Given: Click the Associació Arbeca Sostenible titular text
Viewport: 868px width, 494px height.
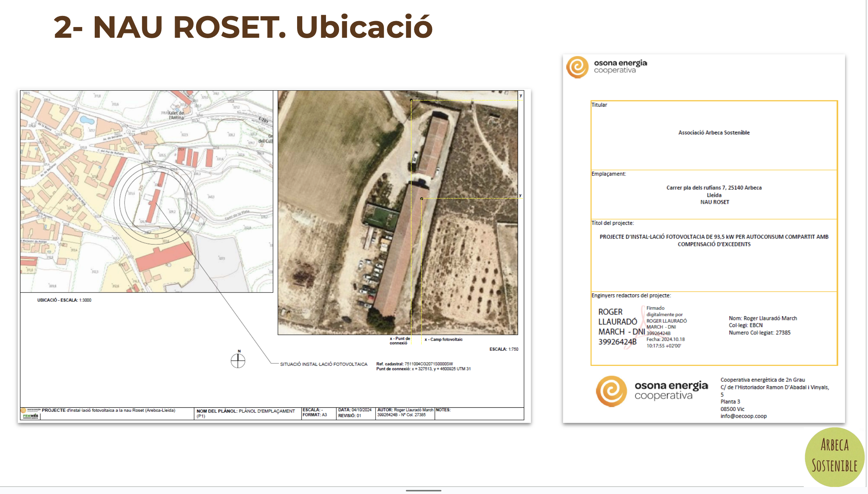Looking at the screenshot, I should [x=714, y=133].
